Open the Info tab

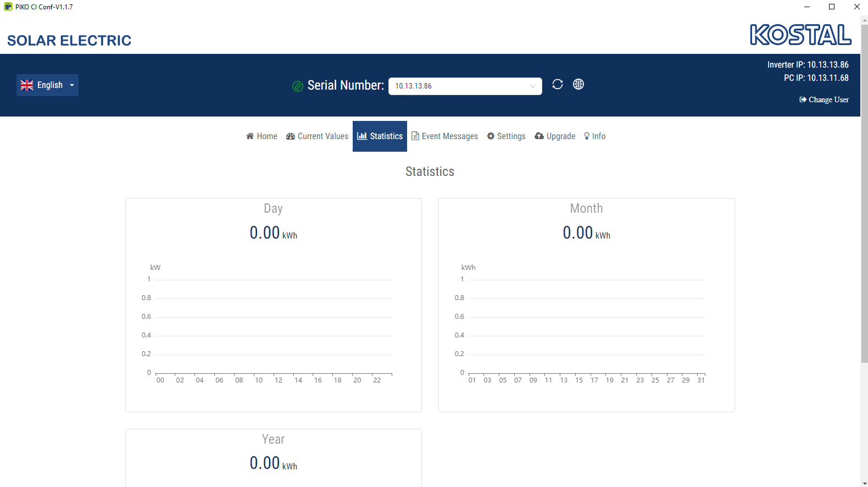[595, 136]
